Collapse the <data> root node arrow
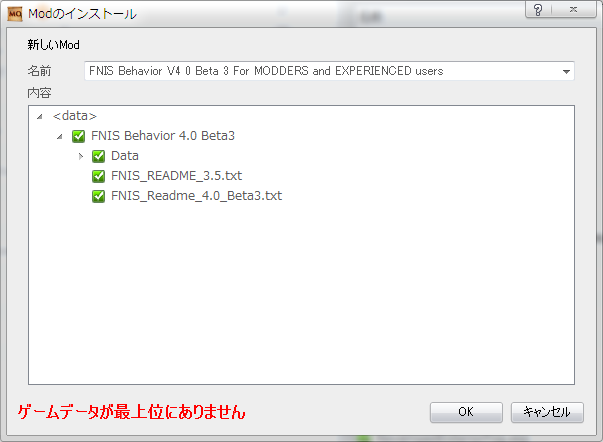603x442 pixels. [40, 116]
